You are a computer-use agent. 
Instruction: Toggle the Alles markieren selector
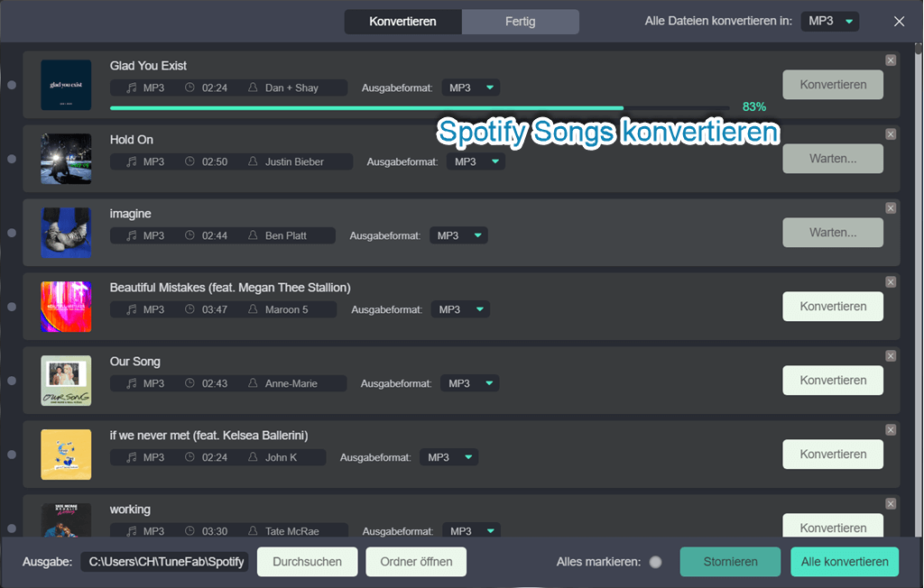point(655,561)
